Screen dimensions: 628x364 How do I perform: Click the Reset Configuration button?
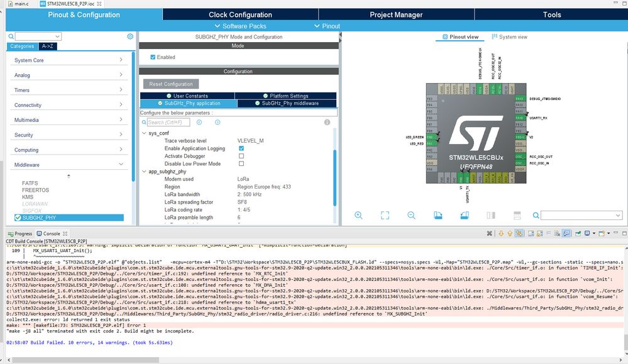tap(171, 84)
